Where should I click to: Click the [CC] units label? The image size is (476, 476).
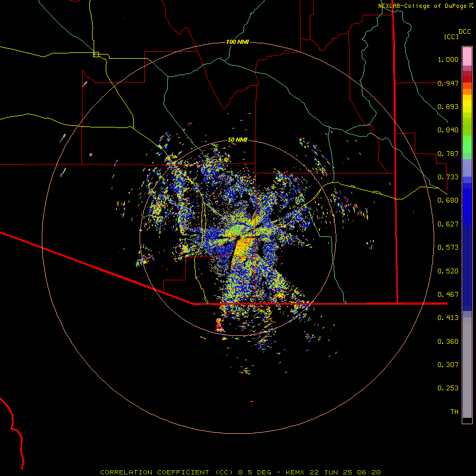tap(452, 36)
